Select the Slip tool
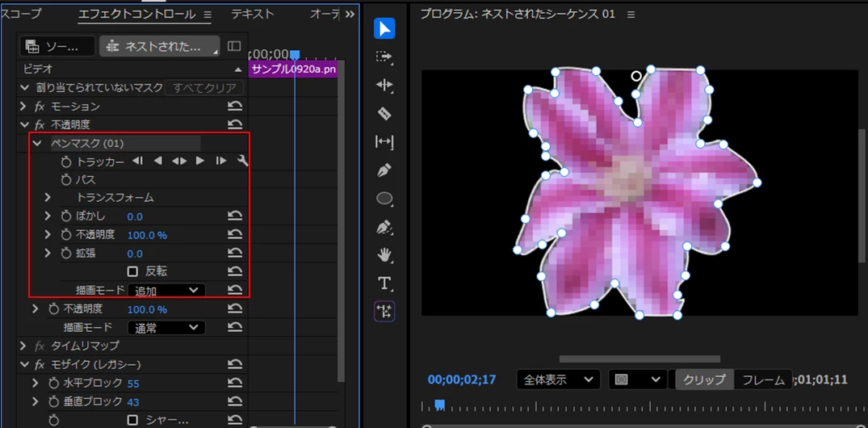This screenshot has width=868, height=428. pyautogui.click(x=384, y=142)
